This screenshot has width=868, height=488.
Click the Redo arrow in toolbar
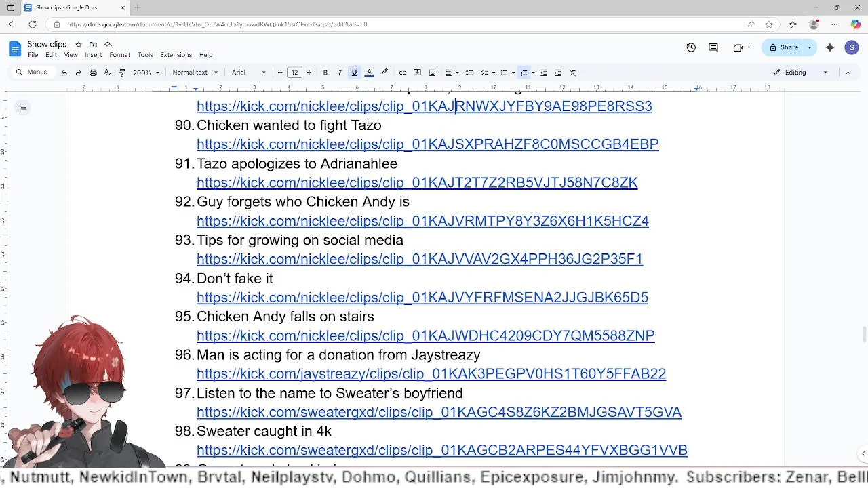78,73
